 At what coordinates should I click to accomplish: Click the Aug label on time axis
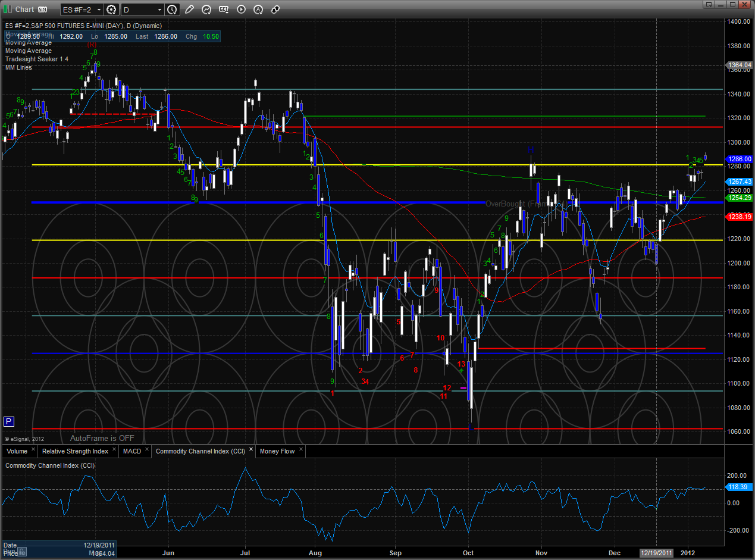pos(315,553)
